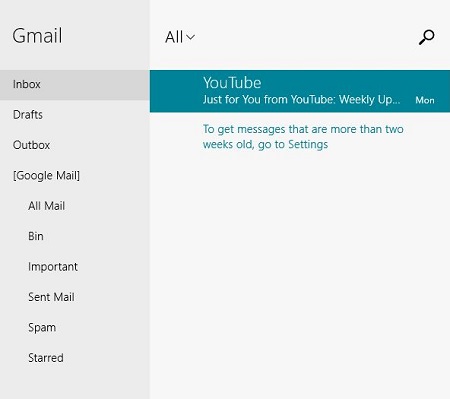
Task: Open the YouTube weekly update email
Action: click(x=300, y=91)
